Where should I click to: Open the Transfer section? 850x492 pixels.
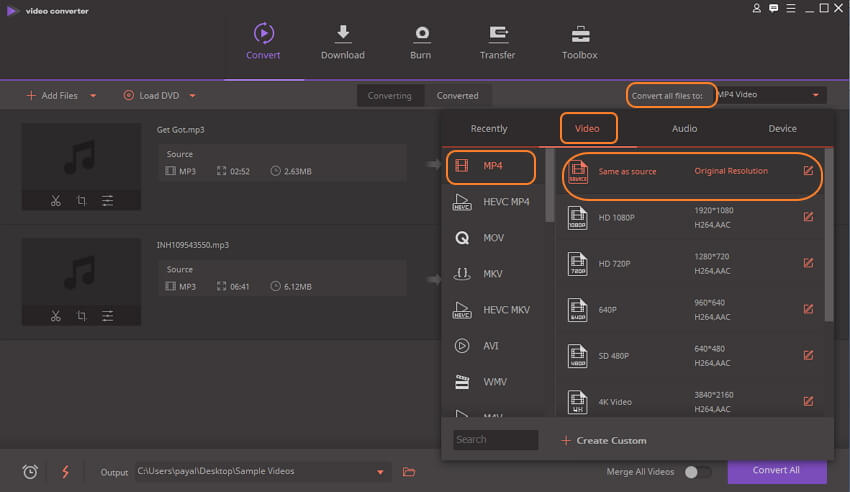pos(497,42)
